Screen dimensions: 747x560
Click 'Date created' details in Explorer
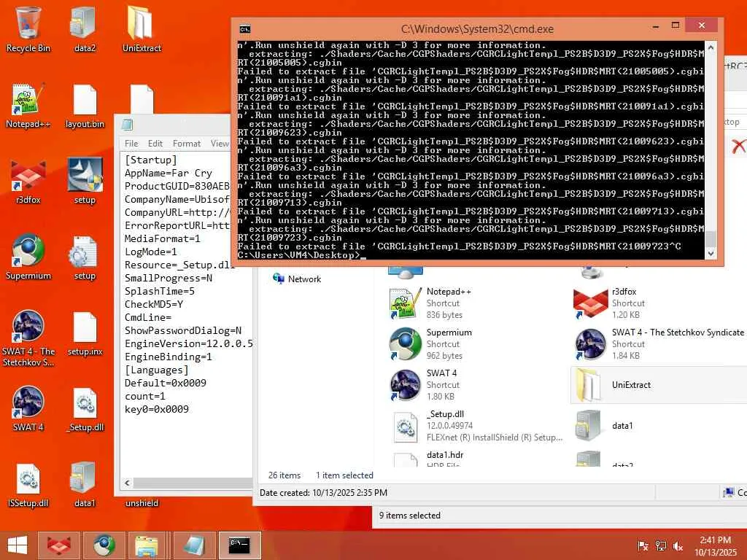point(323,492)
